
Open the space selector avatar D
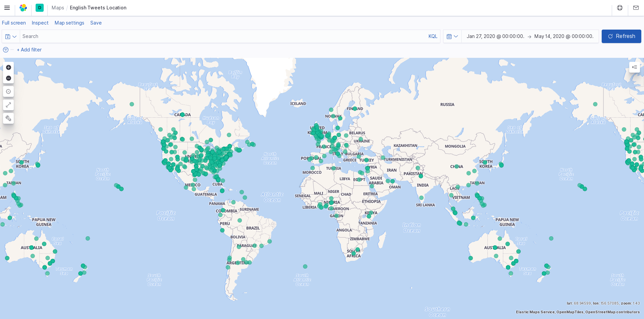40,8
